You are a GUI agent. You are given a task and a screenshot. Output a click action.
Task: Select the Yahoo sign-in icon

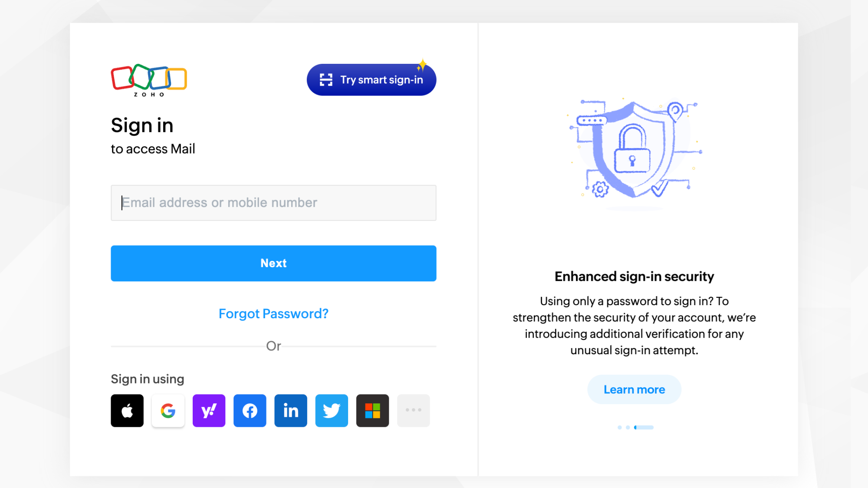(x=209, y=410)
